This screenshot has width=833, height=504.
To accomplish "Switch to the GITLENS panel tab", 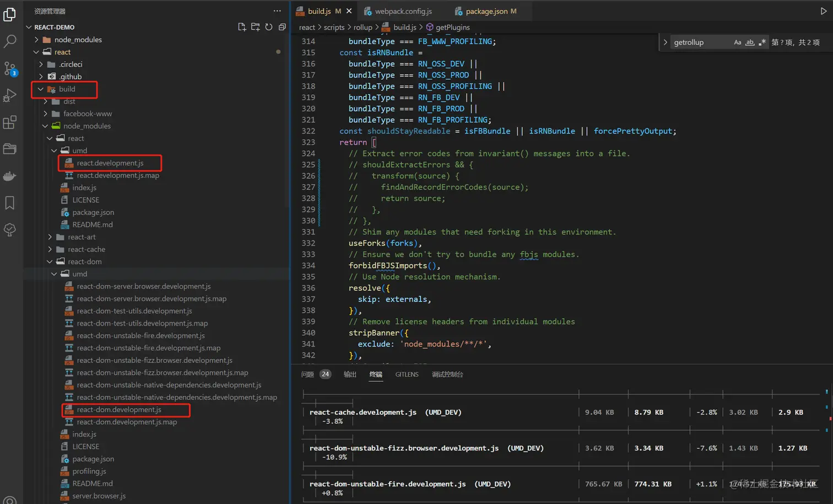I will (x=407, y=375).
